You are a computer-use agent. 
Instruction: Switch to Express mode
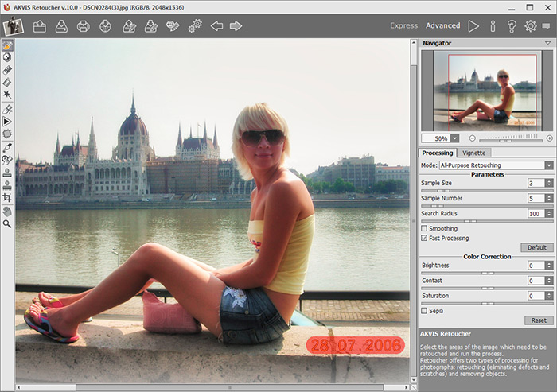[404, 25]
